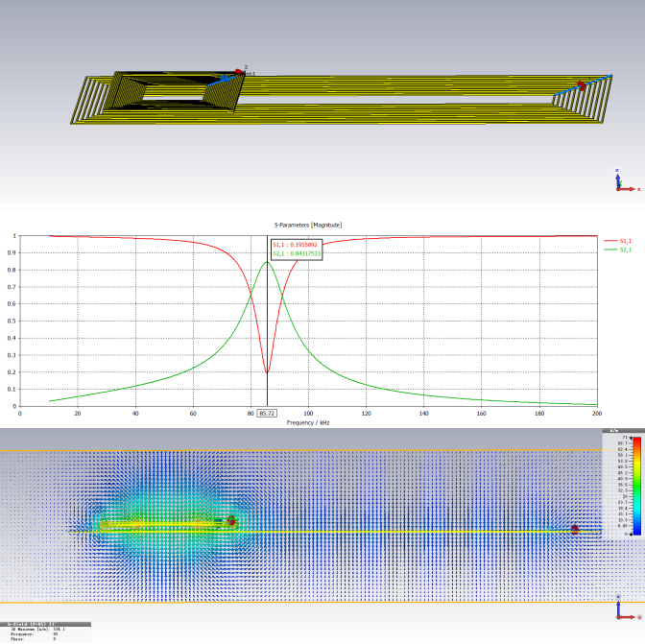Adjust the top handle of color scale at 71
The image size is (645, 644).
tap(631, 438)
